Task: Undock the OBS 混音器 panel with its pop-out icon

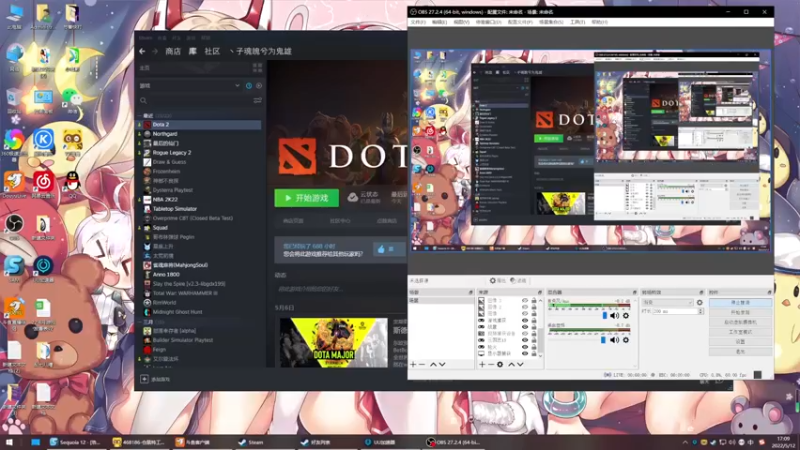Action: (x=635, y=292)
